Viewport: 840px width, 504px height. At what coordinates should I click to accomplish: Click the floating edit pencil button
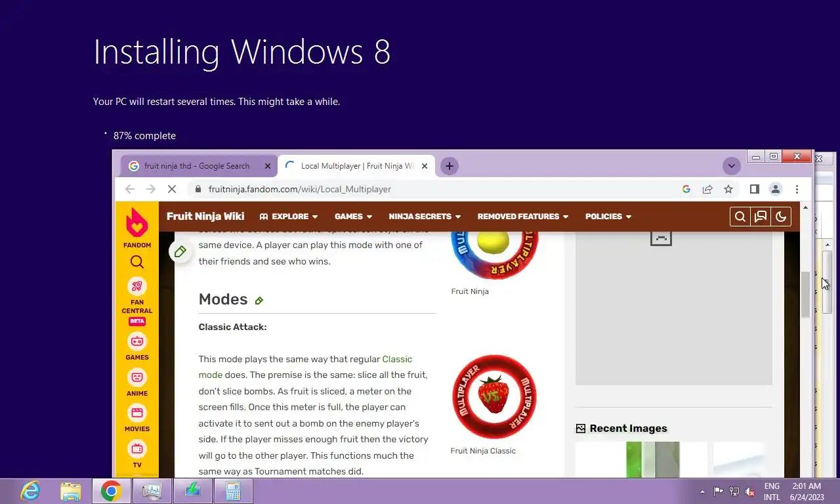coord(180,251)
